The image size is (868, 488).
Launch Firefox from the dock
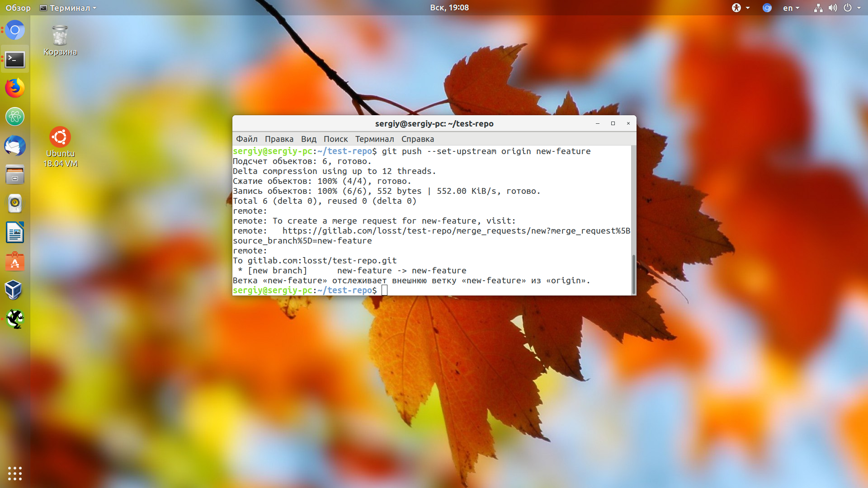[x=15, y=88]
